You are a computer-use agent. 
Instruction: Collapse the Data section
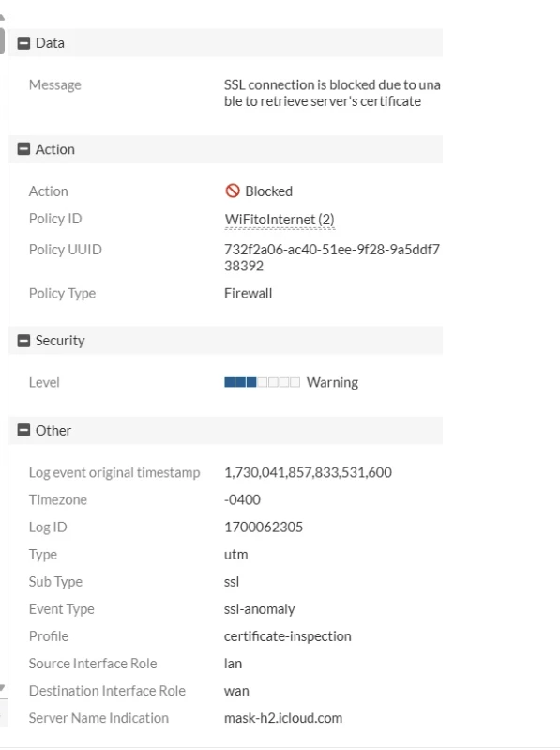(23, 43)
